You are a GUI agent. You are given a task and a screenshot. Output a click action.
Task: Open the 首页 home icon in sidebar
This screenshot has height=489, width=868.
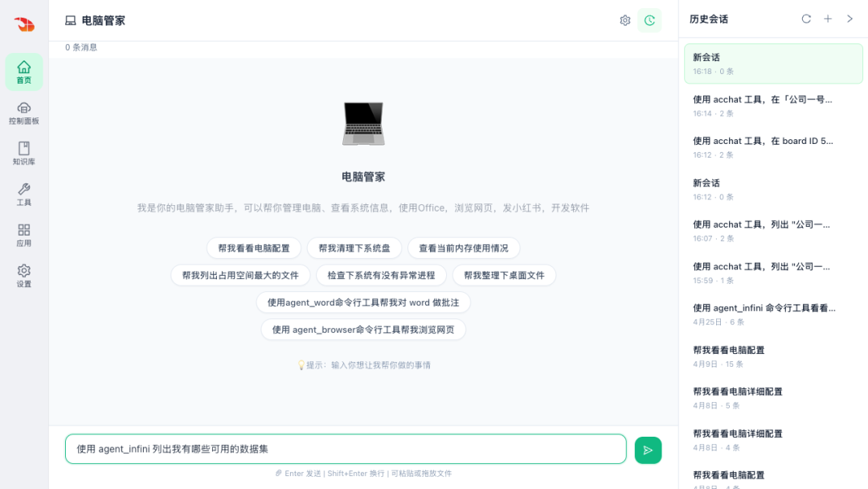tap(24, 72)
